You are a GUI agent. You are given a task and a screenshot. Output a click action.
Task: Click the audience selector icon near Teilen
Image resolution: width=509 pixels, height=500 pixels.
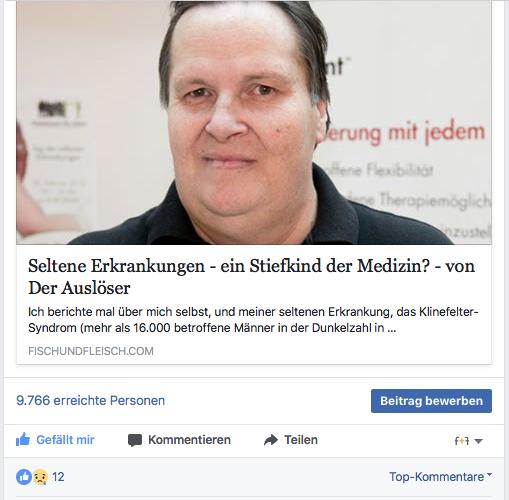pyautogui.click(x=462, y=441)
